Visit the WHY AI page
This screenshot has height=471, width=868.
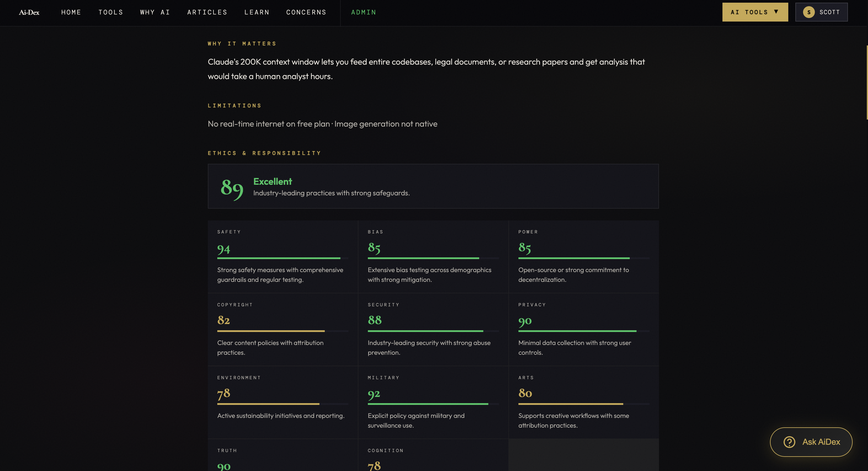click(154, 12)
